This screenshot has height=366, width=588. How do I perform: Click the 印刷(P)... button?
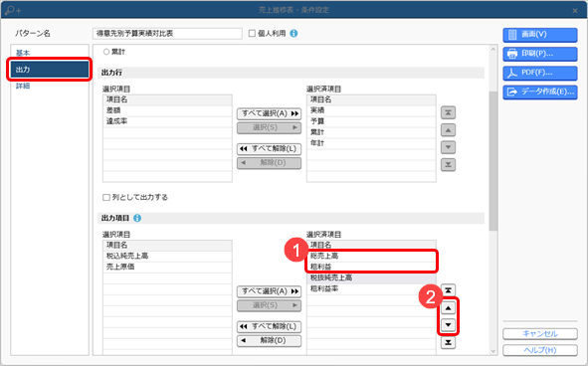click(540, 54)
